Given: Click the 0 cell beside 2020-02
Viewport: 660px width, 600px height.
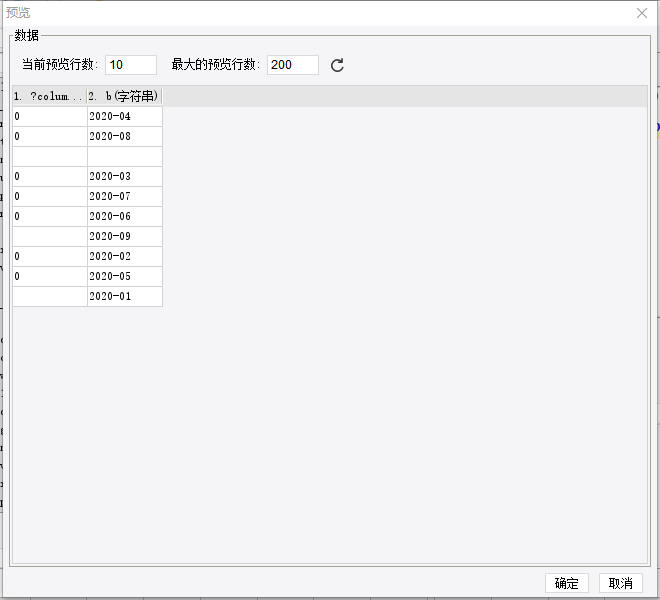Looking at the screenshot, I should [50, 256].
